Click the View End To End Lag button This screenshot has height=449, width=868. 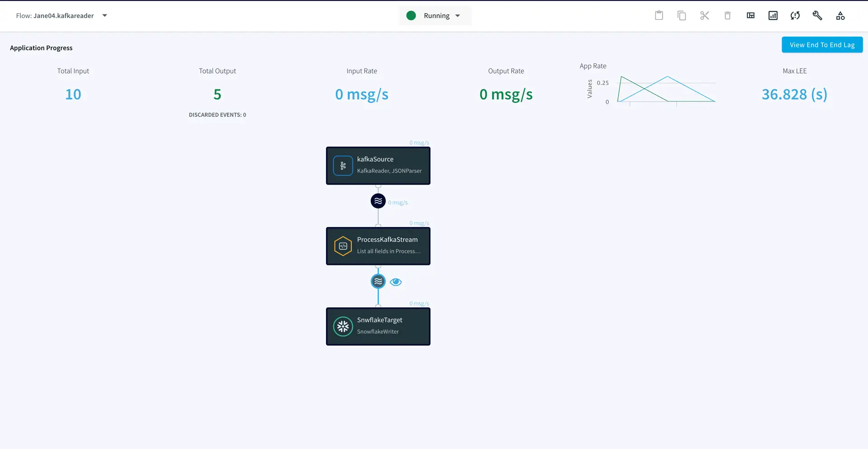822,45
